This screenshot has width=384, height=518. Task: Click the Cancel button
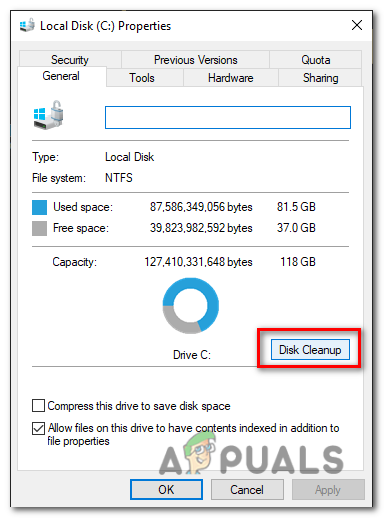[x=247, y=489]
